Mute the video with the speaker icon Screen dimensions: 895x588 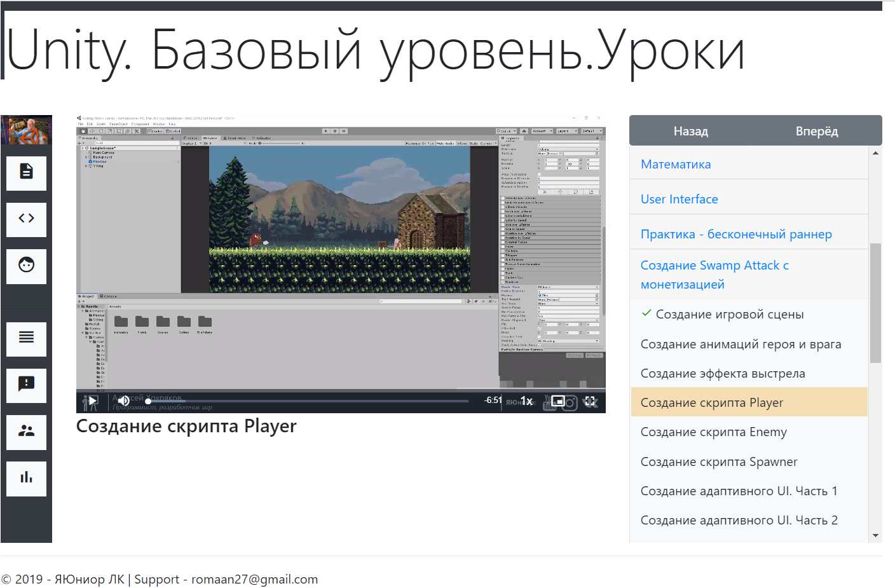pyautogui.click(x=124, y=400)
